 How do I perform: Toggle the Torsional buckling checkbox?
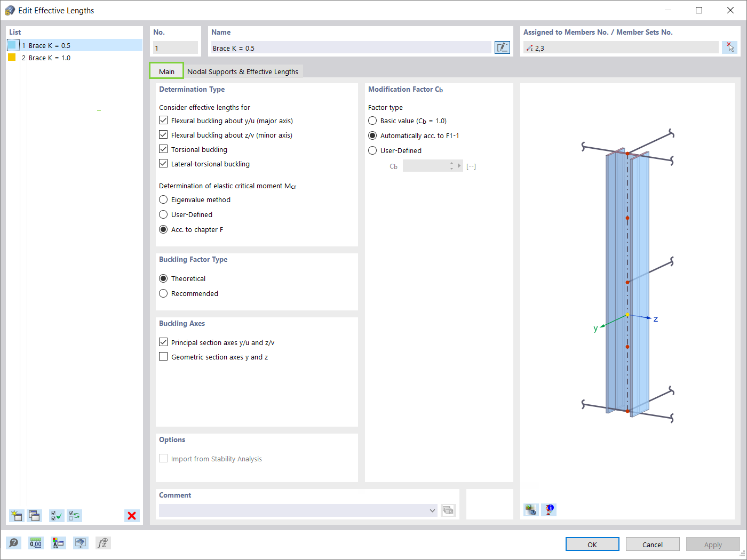[x=163, y=149]
